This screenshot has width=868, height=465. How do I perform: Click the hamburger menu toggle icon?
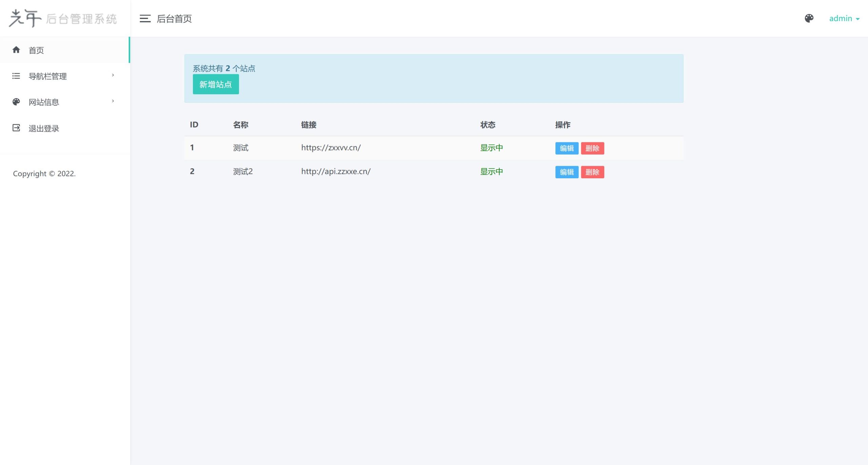pyautogui.click(x=145, y=19)
